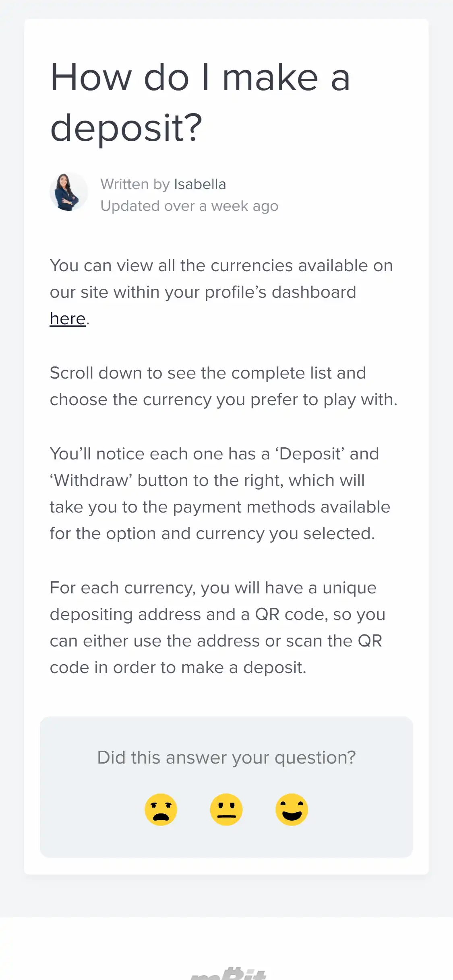The width and height of the screenshot is (453, 980).
Task: Click the 'You'll notice each one' paragraph
Action: coord(220,494)
